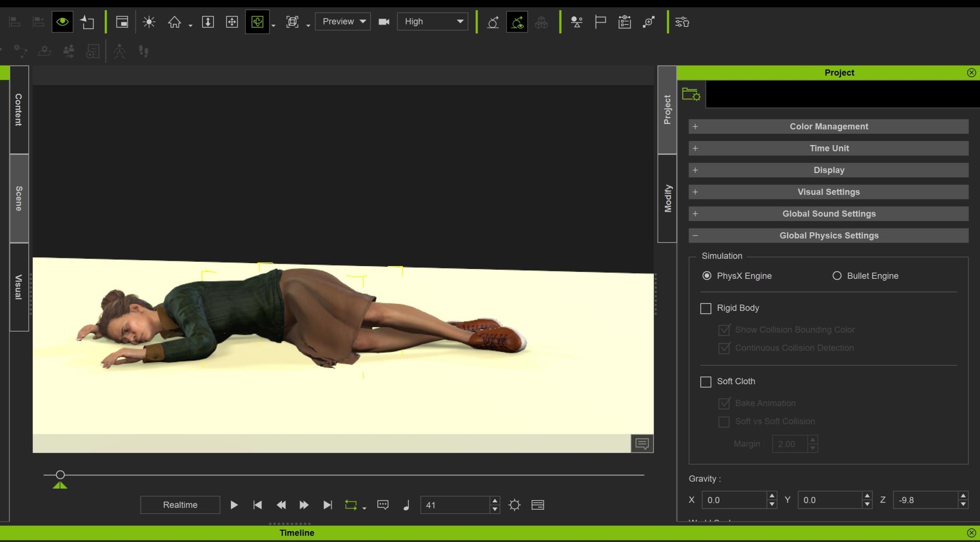This screenshot has height=542, width=980.
Task: Click the viewport comment box icon
Action: tap(642, 443)
